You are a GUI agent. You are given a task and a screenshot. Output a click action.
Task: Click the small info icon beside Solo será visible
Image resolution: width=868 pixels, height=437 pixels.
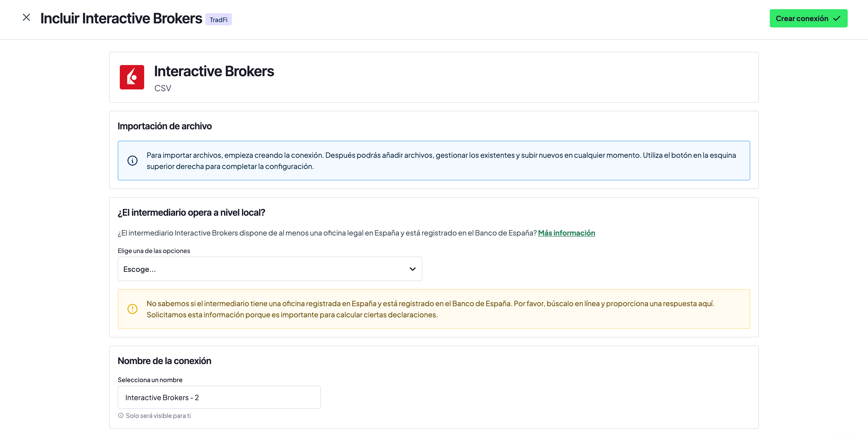coord(121,416)
